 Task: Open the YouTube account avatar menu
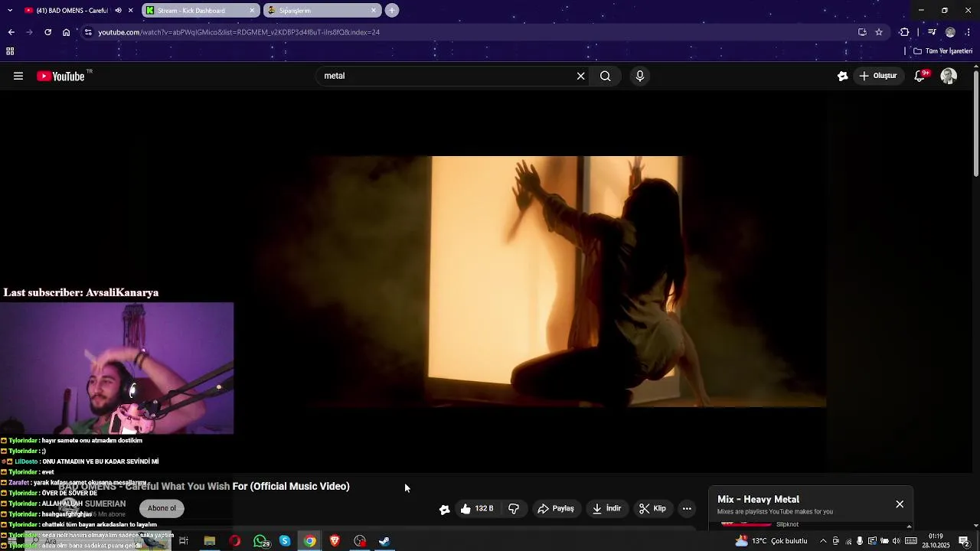tap(949, 76)
